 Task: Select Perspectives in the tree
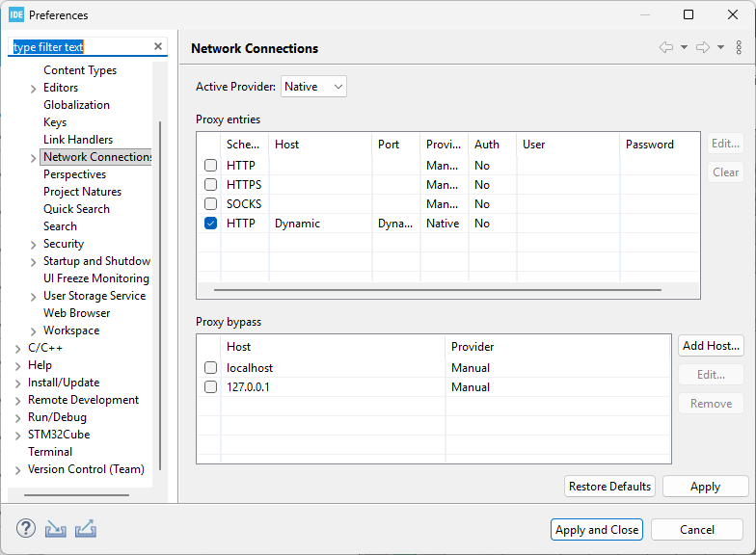75,174
